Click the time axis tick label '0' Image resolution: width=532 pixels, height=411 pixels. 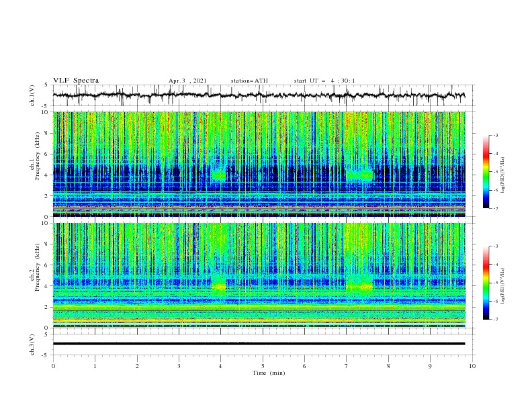53,366
